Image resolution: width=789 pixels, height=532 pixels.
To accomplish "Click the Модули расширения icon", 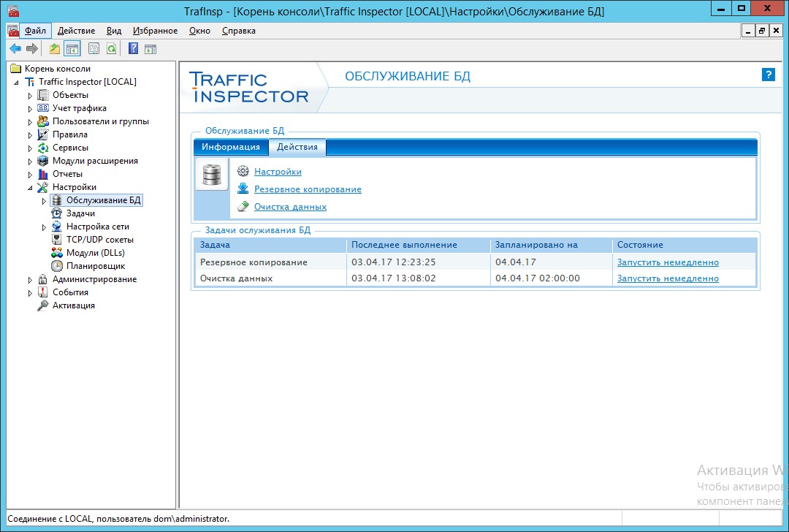I will pyautogui.click(x=43, y=161).
